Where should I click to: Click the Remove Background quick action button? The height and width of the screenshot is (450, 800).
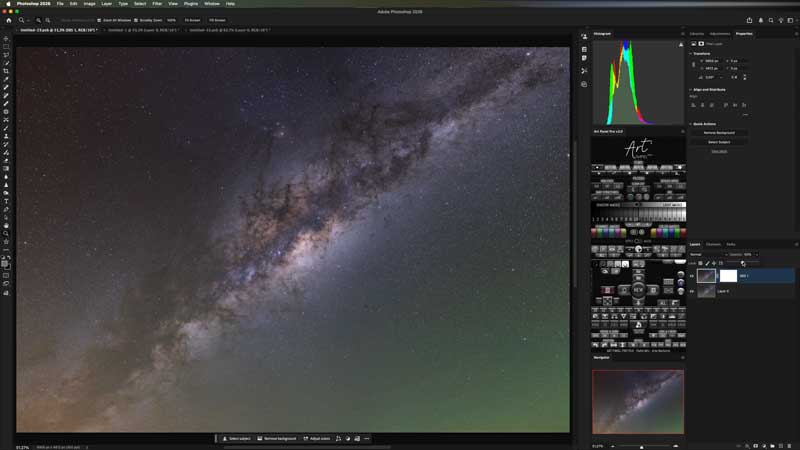(719, 132)
